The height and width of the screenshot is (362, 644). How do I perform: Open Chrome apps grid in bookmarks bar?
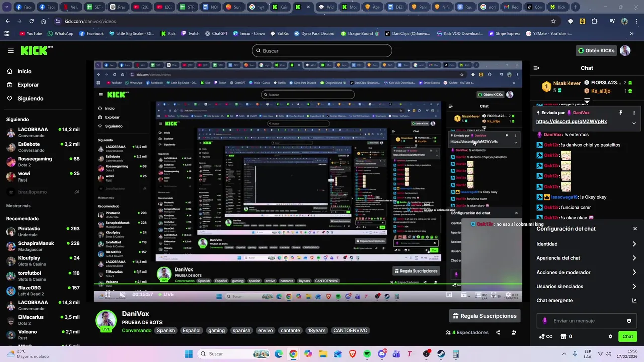click(x=7, y=34)
